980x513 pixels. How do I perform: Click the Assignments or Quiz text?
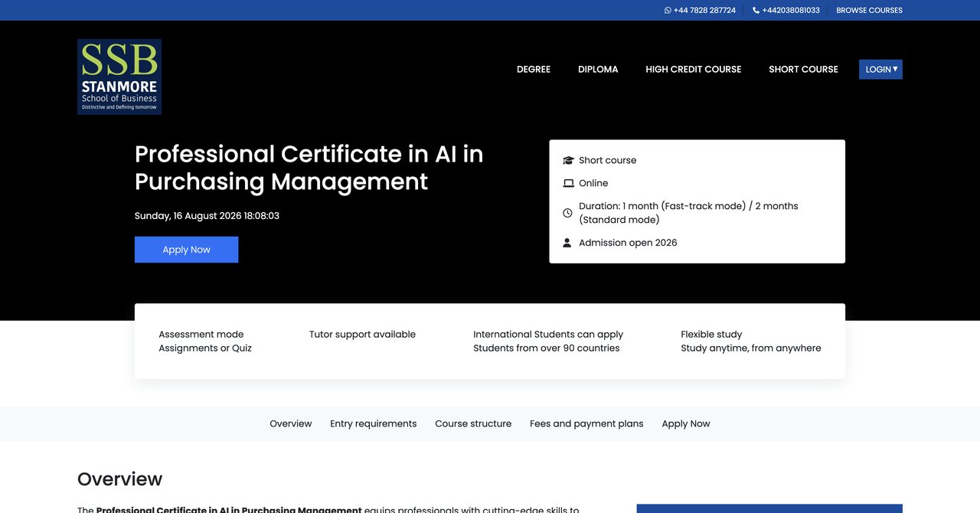(205, 348)
